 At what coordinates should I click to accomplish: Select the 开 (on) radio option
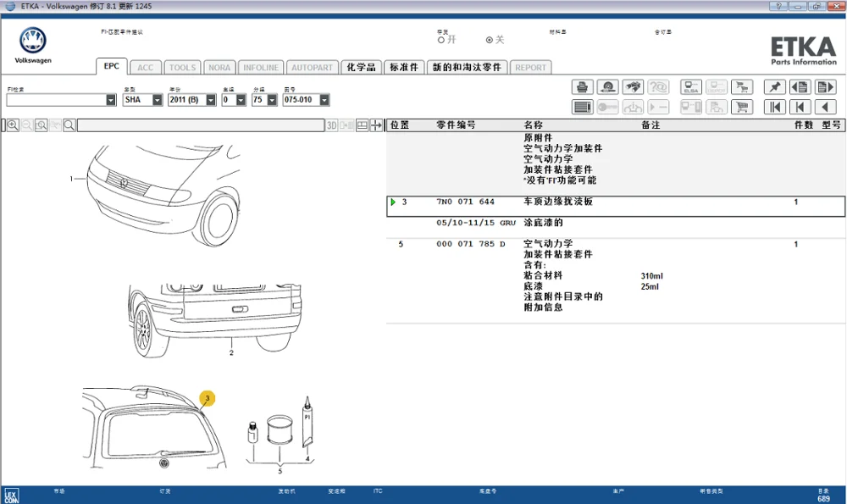[x=441, y=40]
